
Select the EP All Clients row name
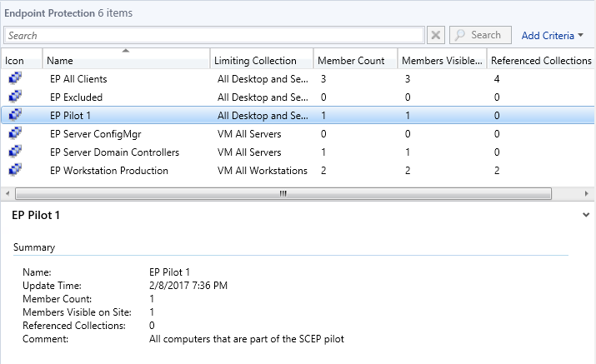pos(78,79)
